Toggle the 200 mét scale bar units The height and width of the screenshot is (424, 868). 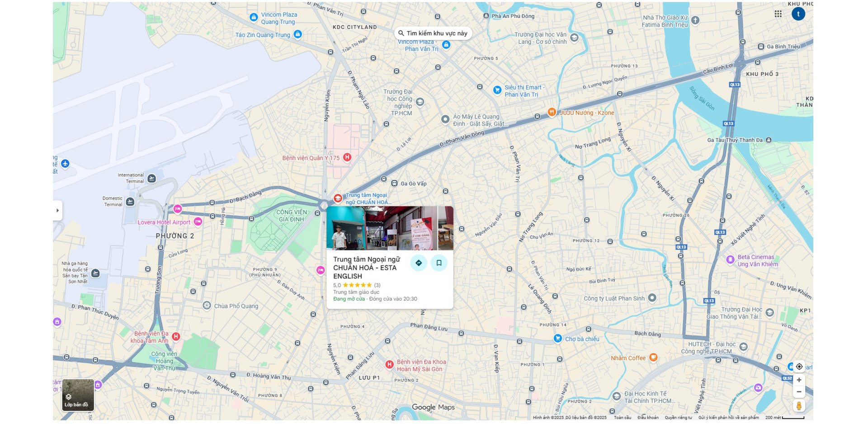(785, 418)
